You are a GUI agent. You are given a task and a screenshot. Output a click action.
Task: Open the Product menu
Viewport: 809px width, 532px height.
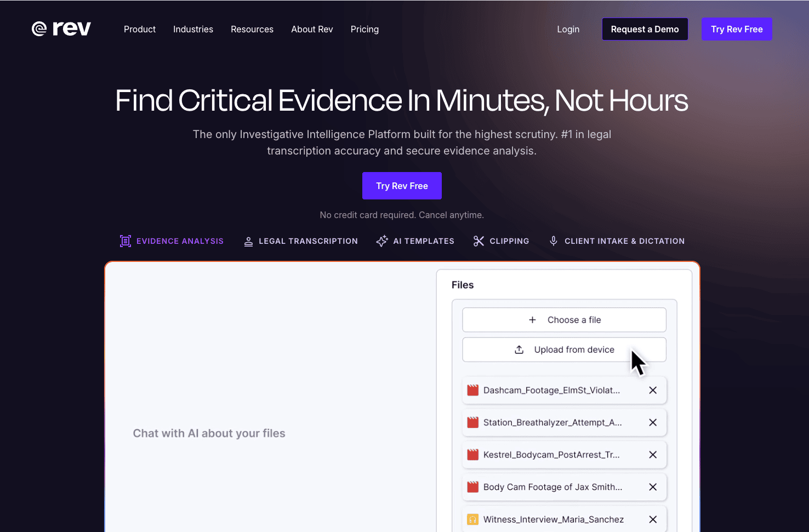[140, 29]
